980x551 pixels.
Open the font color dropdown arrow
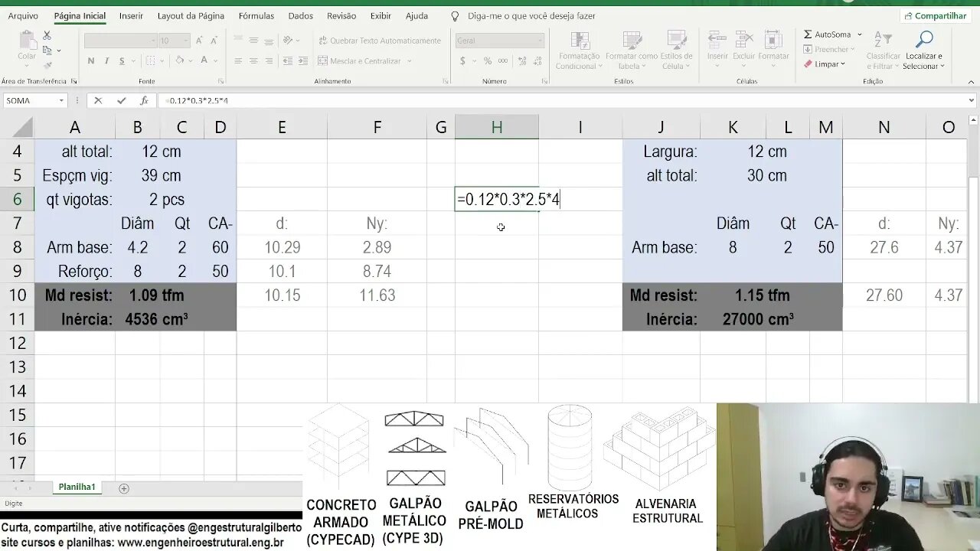pos(217,61)
